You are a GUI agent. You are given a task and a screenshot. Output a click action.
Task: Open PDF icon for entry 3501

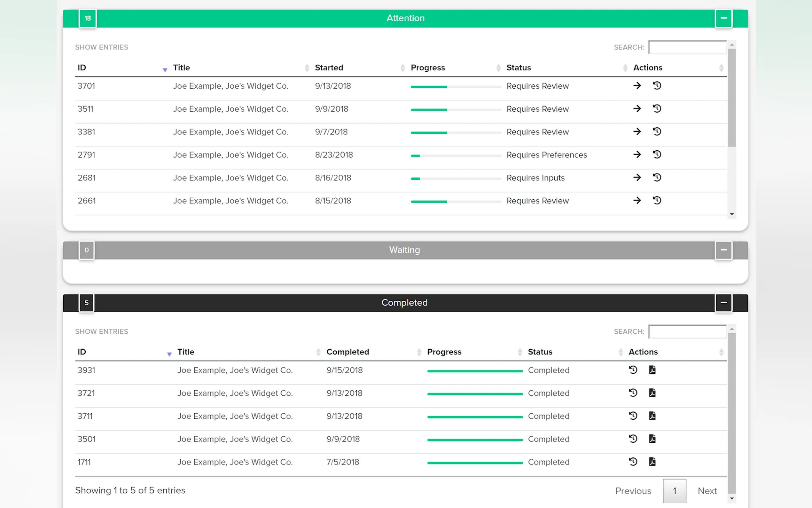pos(652,439)
